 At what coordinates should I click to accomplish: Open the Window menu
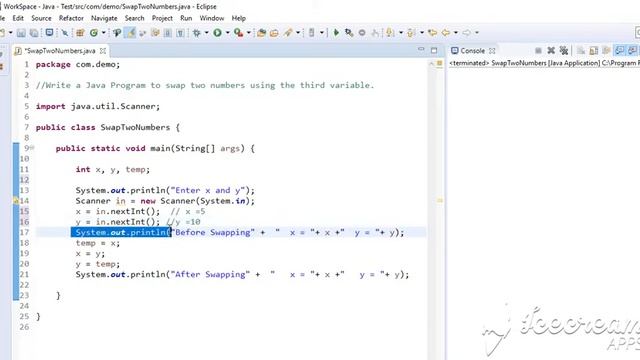coord(212,18)
